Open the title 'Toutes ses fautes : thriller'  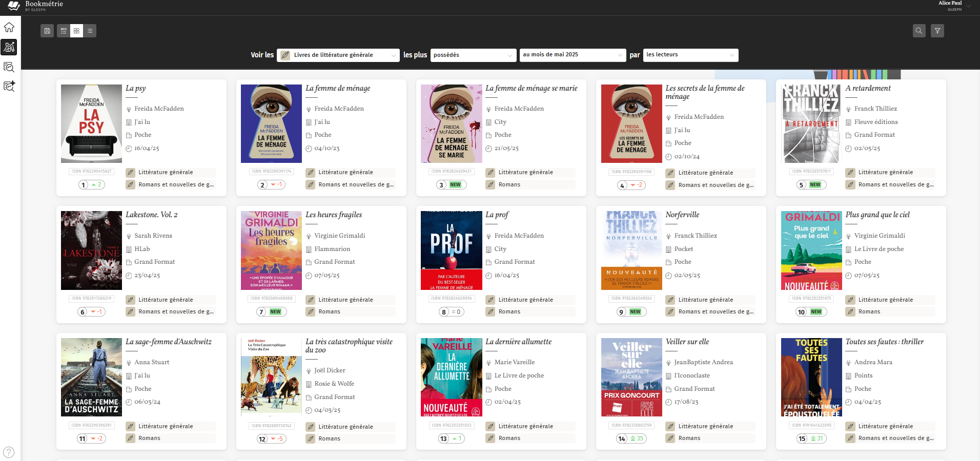[885, 342]
